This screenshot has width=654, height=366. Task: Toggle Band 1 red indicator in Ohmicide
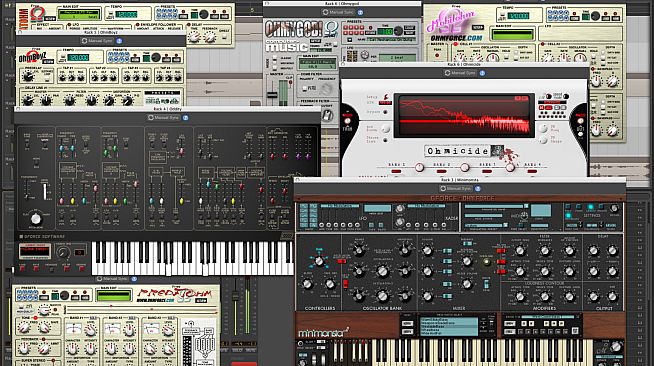[x=396, y=171]
